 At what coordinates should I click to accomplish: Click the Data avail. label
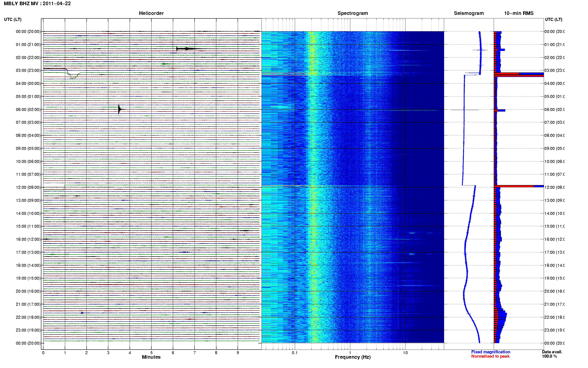coord(552,352)
